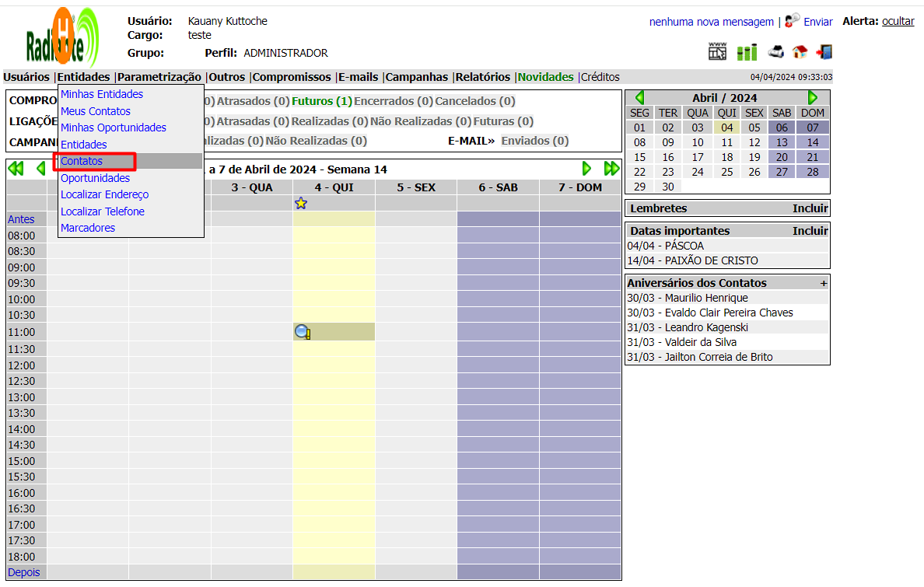The height and width of the screenshot is (587, 924).
Task: Show previous month in mini calendar
Action: (x=639, y=98)
